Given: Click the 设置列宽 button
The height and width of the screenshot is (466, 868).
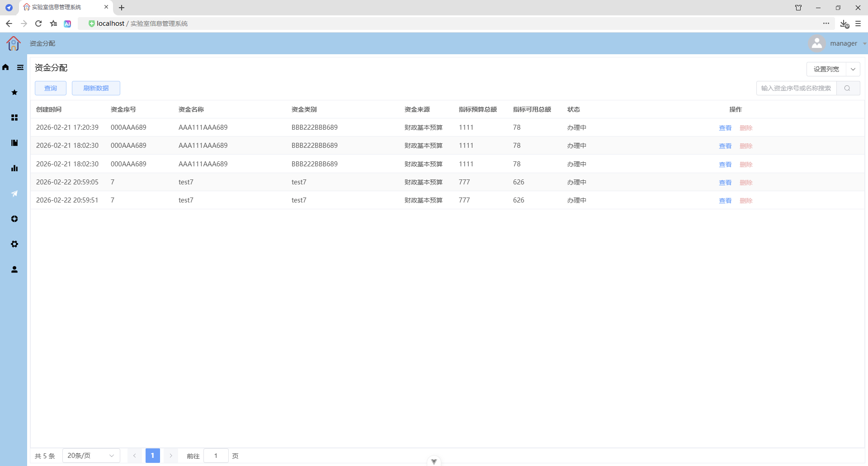Looking at the screenshot, I should pyautogui.click(x=826, y=69).
